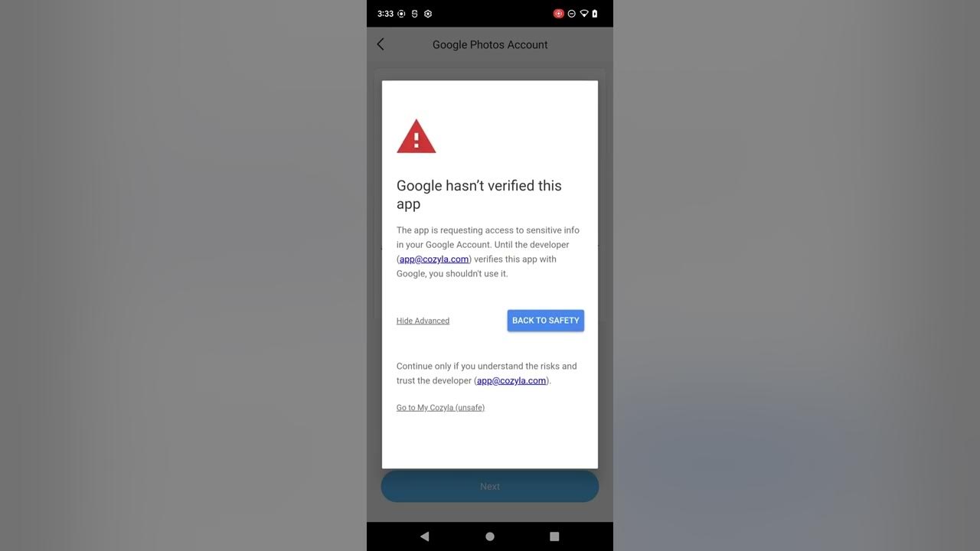Tap the dimmed Next button
Viewport: 980px width, 551px height.
pos(490,486)
